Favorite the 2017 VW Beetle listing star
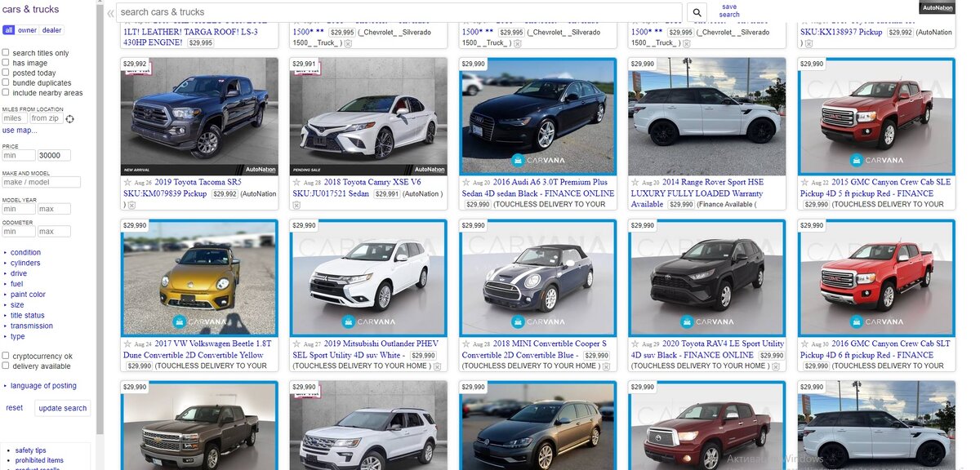 click(127, 344)
